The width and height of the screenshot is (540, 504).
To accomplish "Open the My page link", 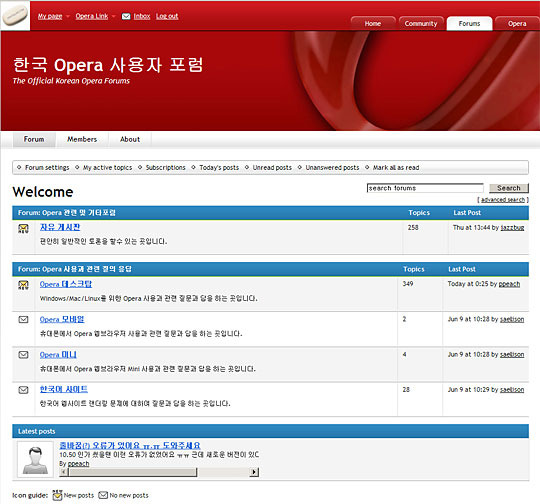I will pyautogui.click(x=50, y=16).
